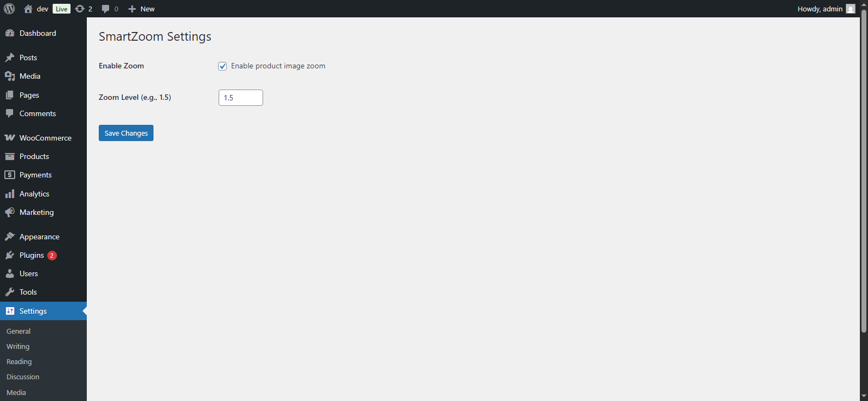The height and width of the screenshot is (401, 868).
Task: Open the Howdy, admin account menu
Action: [826, 9]
